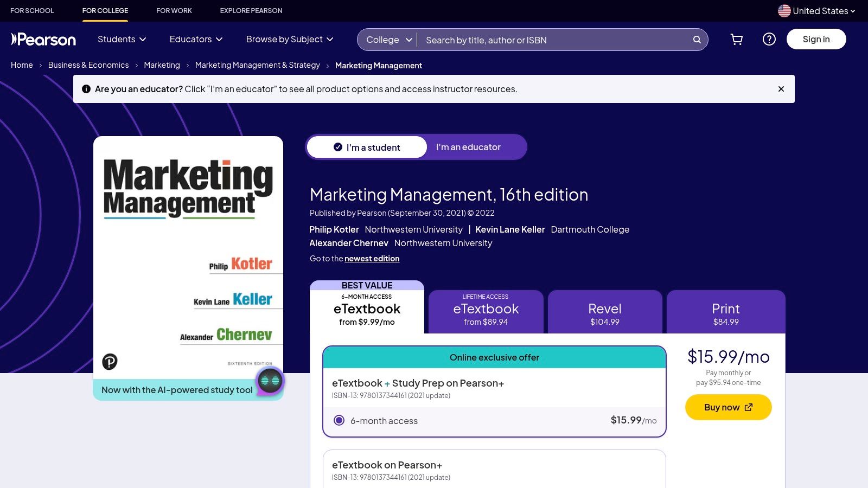Go to For Work section
The image size is (868, 488).
(x=174, y=11)
